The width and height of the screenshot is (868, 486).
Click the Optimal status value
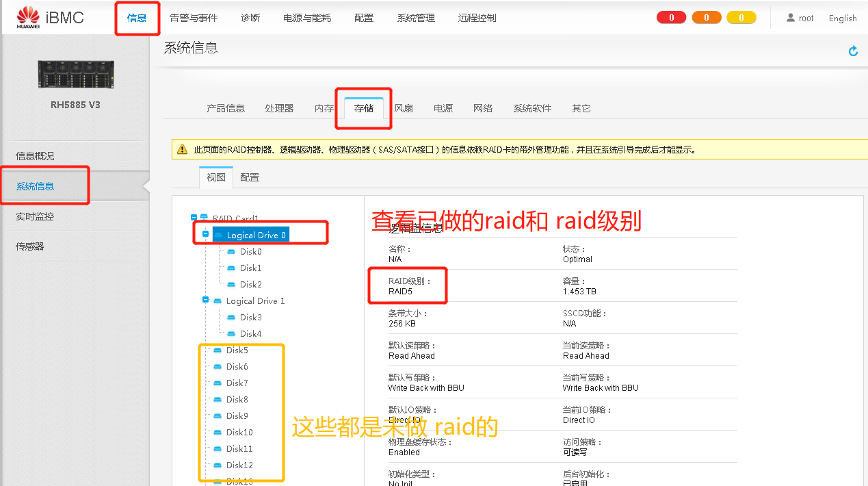(577, 259)
